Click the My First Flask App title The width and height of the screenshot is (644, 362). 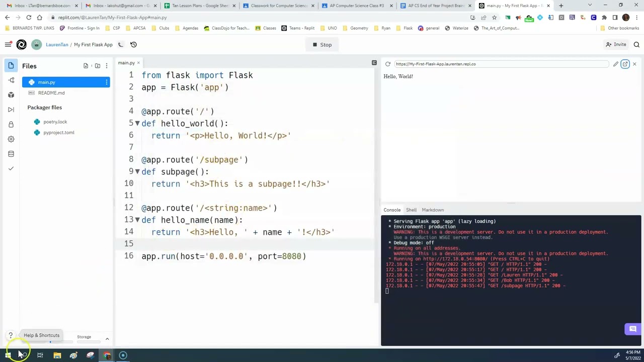point(93,45)
